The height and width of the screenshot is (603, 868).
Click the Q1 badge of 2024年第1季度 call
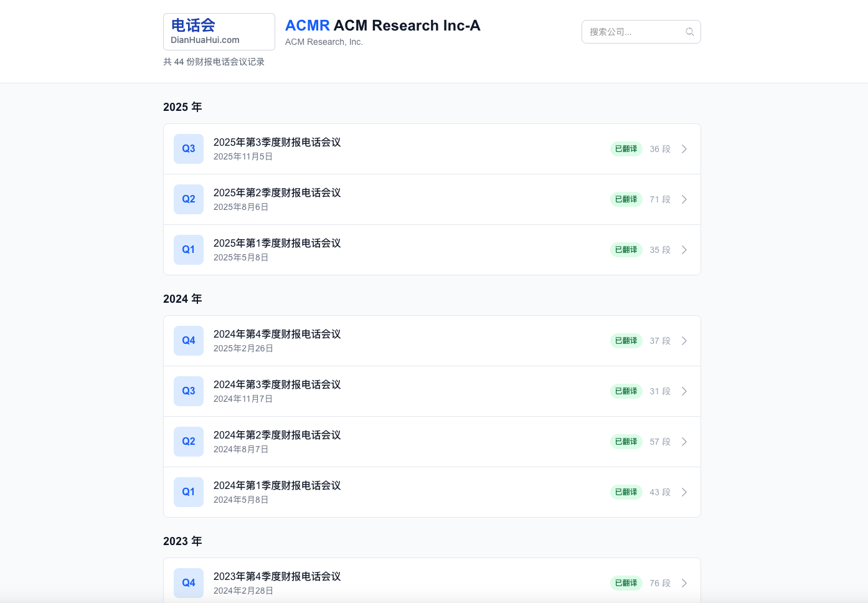point(188,491)
